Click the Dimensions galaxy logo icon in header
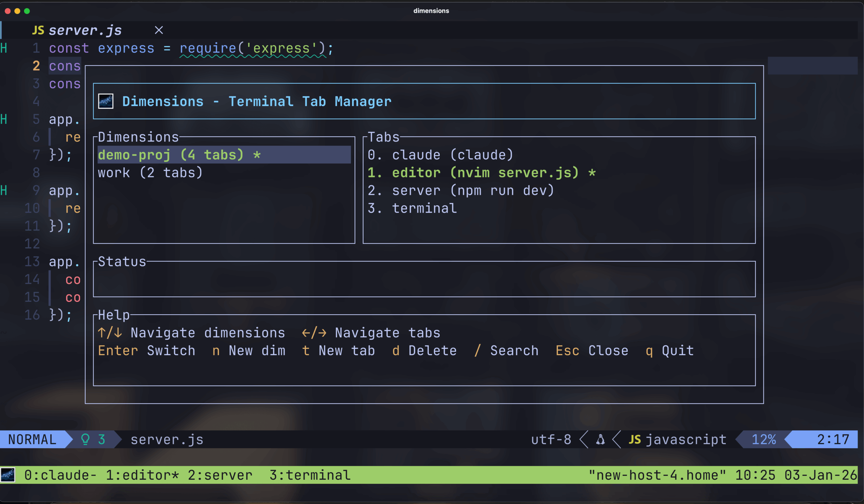 [106, 102]
